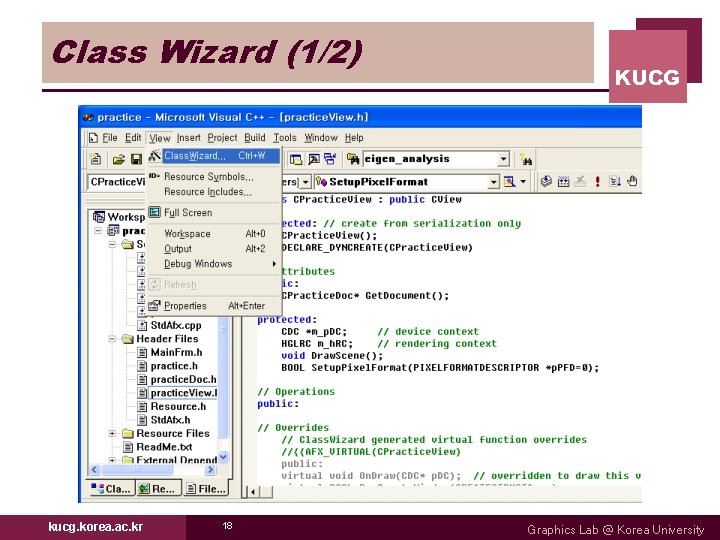
Task: Click the Full Screen menu icon
Action: [155, 212]
